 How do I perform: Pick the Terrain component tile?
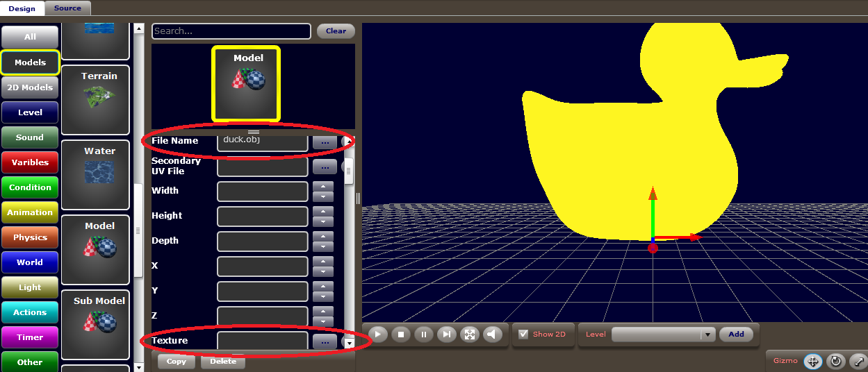click(96, 100)
